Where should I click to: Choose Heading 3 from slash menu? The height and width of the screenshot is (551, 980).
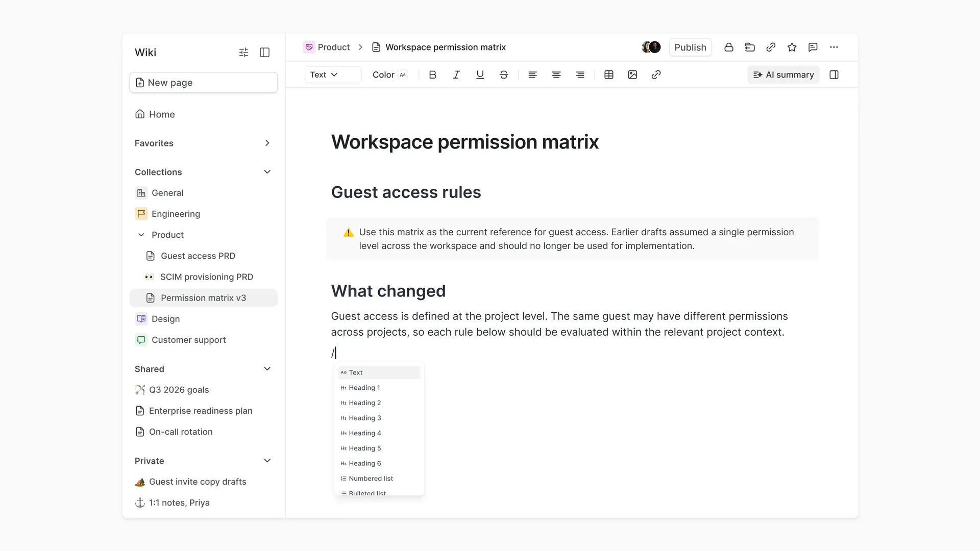pyautogui.click(x=379, y=418)
